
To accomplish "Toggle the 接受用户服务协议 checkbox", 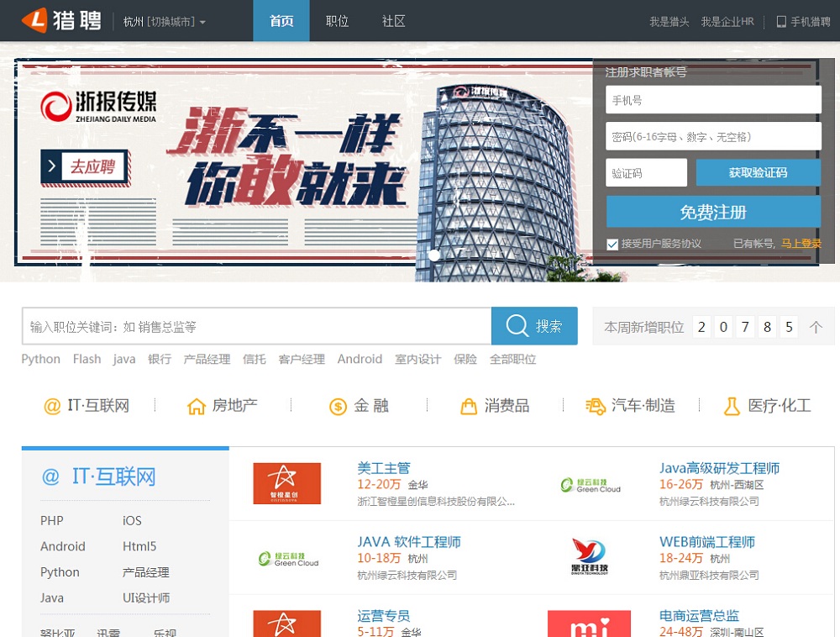I will coord(612,245).
